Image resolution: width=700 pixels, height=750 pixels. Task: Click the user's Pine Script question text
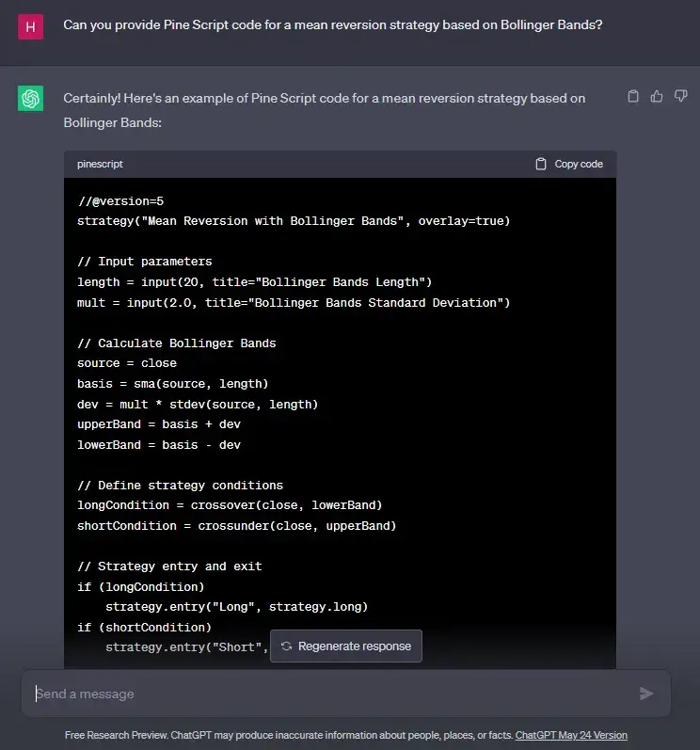(x=332, y=25)
